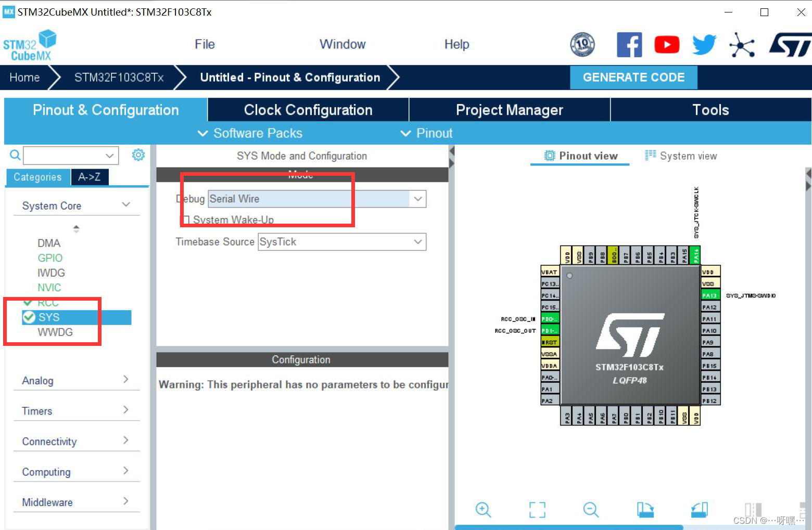Screen dimensions: 812x530
Task: Go to Home breadcrumb
Action: (x=24, y=77)
